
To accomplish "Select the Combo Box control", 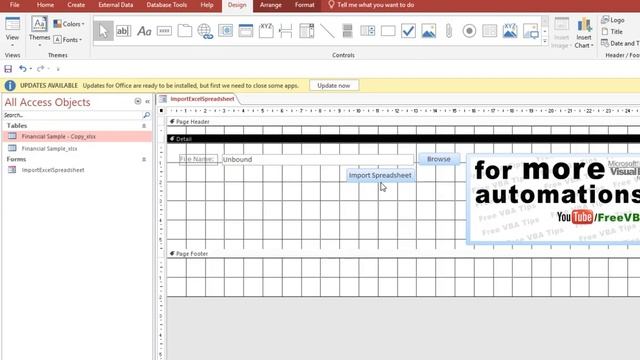I will (x=307, y=31).
